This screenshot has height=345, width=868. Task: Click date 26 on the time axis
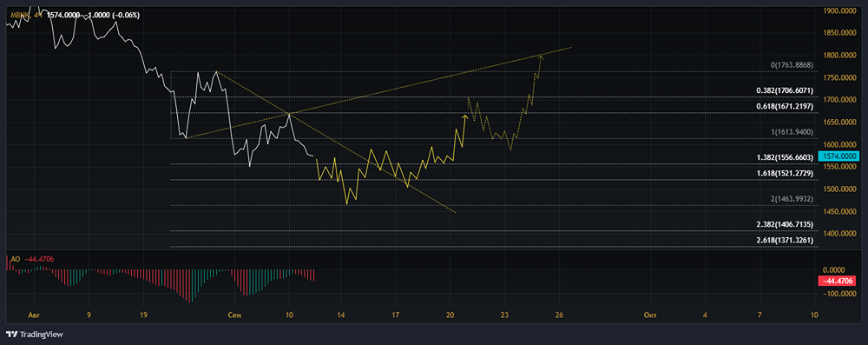[560, 315]
